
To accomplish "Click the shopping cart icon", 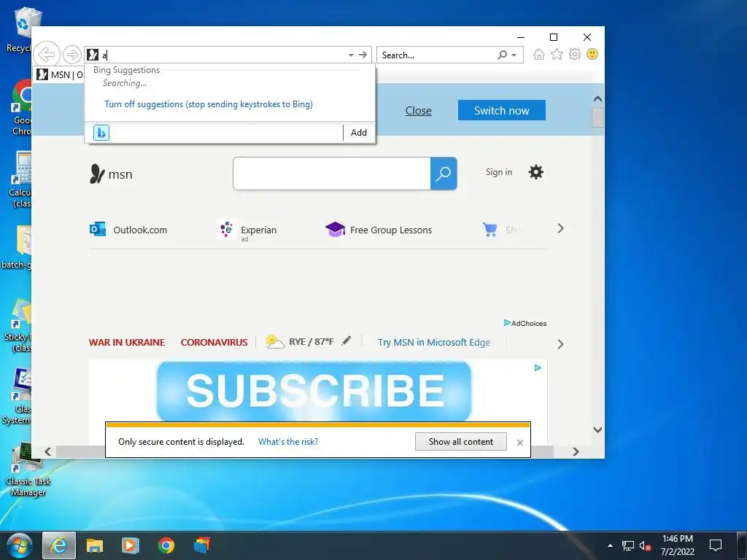I will 489,230.
